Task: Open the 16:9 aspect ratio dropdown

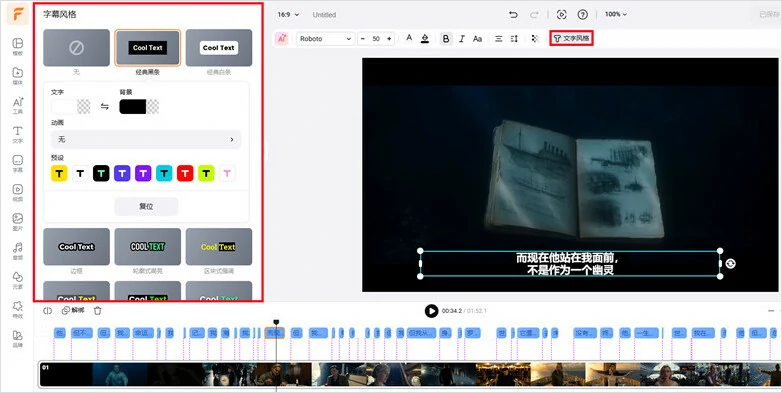Action: (x=288, y=14)
